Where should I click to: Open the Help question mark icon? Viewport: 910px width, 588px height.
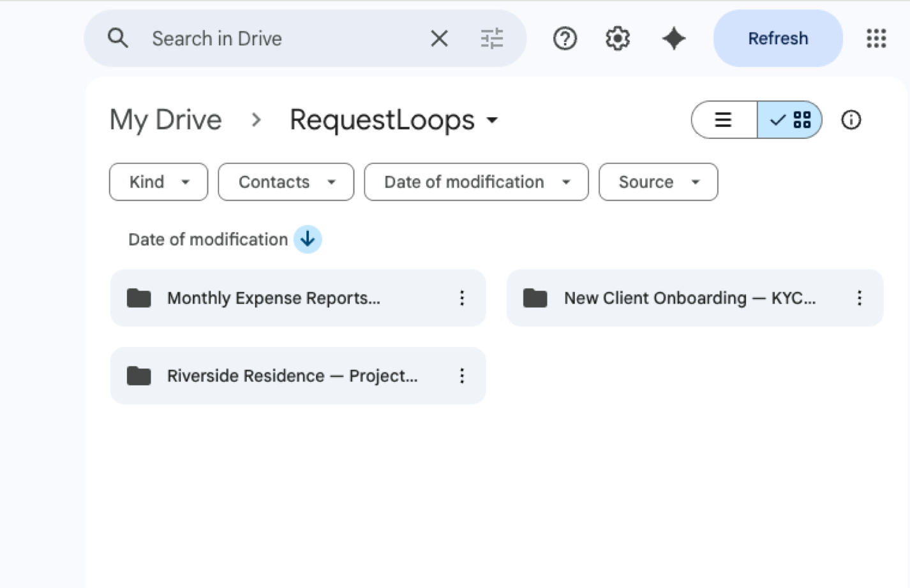point(565,38)
